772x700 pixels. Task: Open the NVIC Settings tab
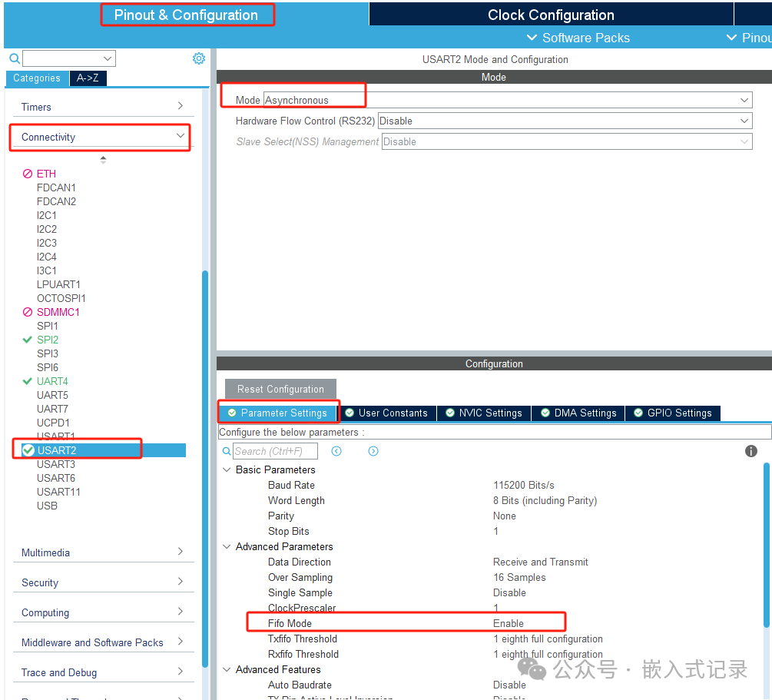(x=485, y=413)
